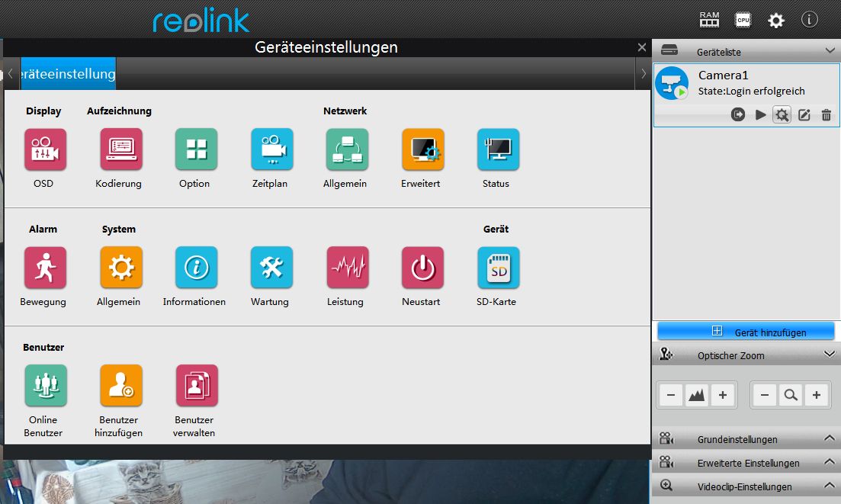The image size is (841, 504).
Task: Open the Bewegung motion alarm settings
Action: (45, 268)
